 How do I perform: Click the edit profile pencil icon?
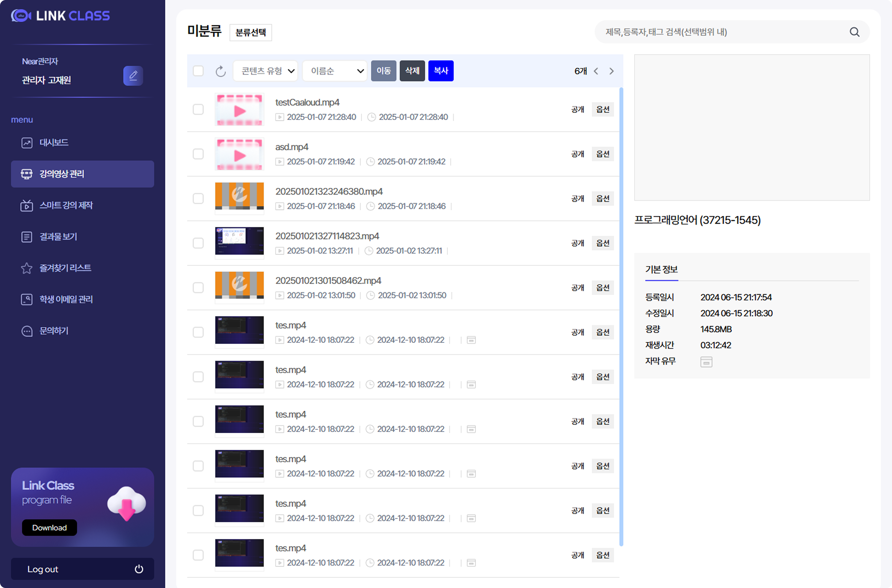coord(133,76)
